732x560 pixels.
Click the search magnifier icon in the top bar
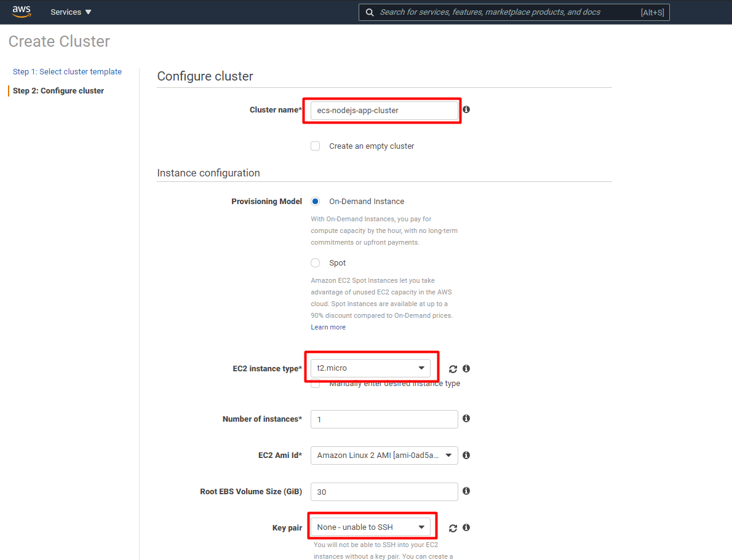coord(370,12)
